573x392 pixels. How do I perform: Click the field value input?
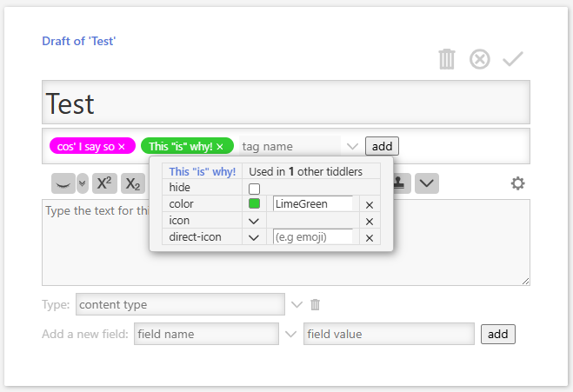389,334
